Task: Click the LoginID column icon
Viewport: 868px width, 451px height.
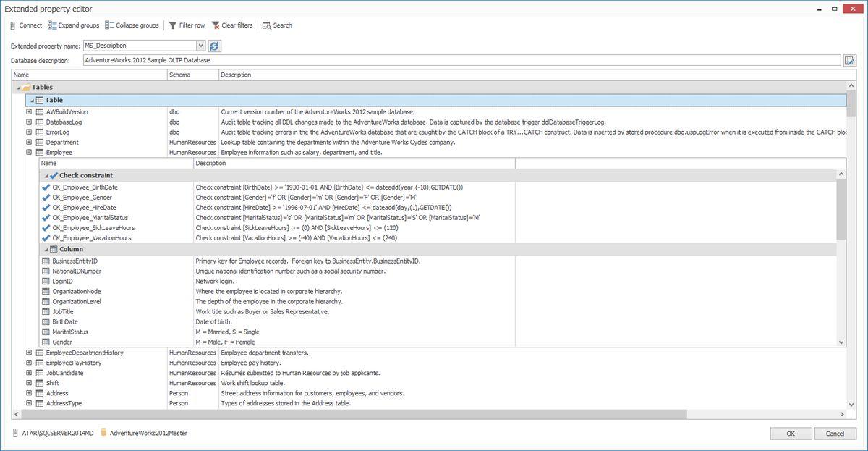Action: pyautogui.click(x=46, y=282)
